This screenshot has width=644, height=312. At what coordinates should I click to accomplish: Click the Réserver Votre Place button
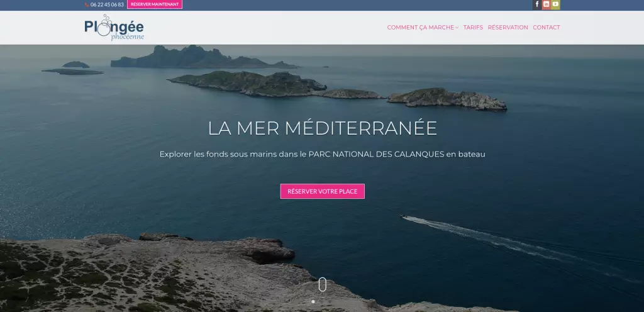pos(322,191)
